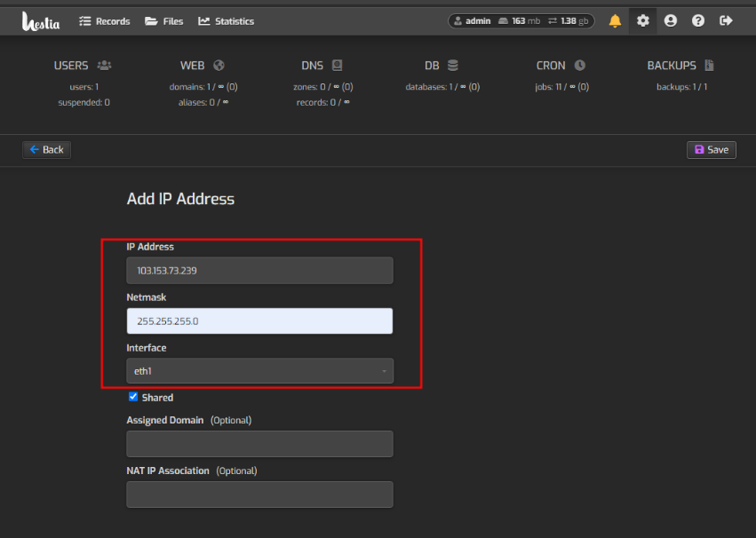Open the DNS tab
Image resolution: width=756 pixels, height=538 pixels.
(x=322, y=66)
